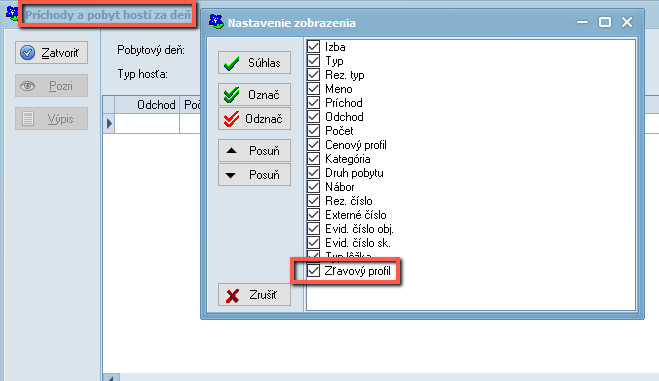The image size is (659, 381).
Task: Cancel with the Zrušiť button
Action: coord(254,295)
